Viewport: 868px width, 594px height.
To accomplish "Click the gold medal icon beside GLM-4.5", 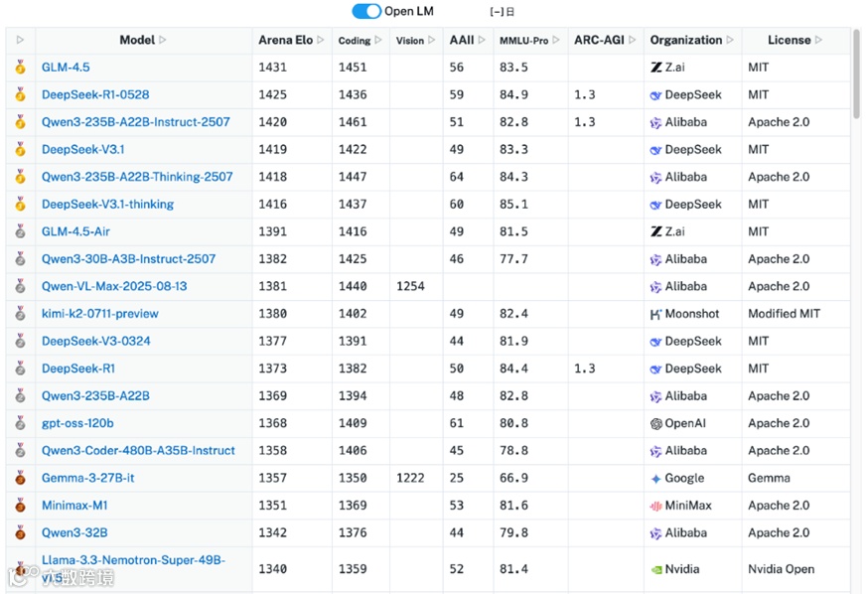I will coord(21,67).
